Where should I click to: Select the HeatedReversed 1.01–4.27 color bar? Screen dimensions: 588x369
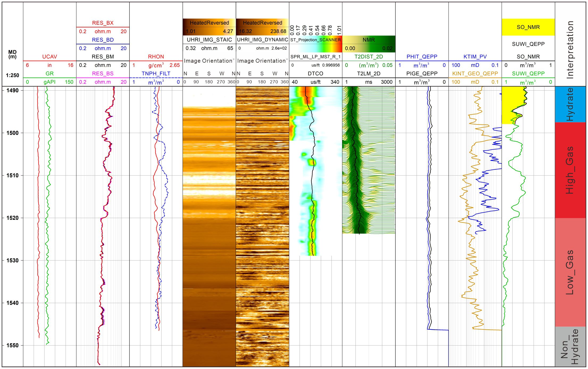pyautogui.click(x=209, y=27)
